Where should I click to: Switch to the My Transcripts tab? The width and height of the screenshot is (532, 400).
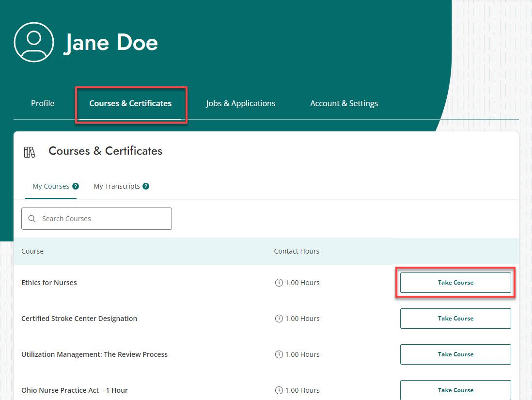116,186
